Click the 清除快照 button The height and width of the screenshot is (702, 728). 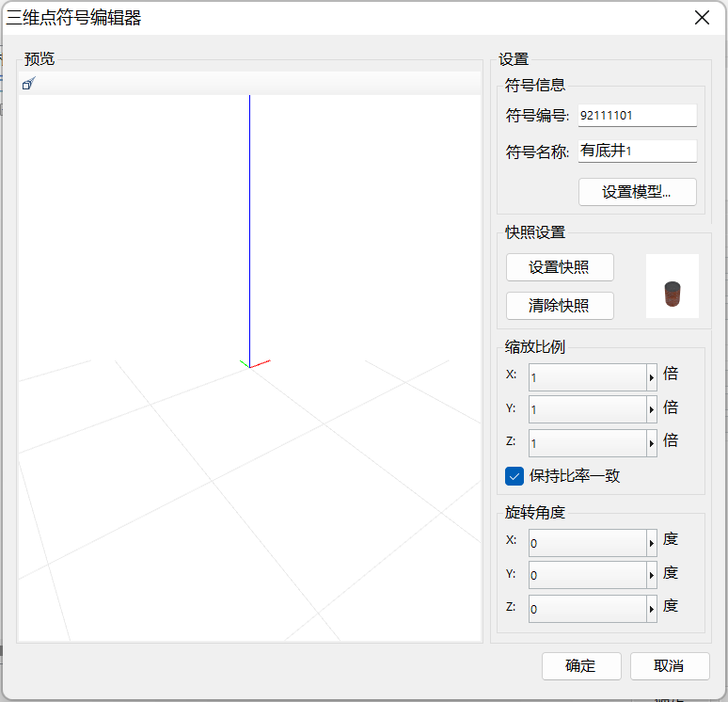560,306
